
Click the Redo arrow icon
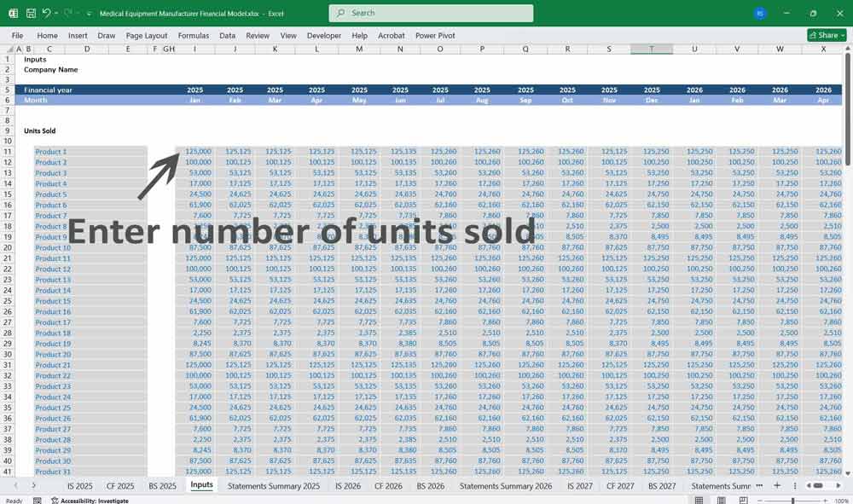click(x=68, y=14)
